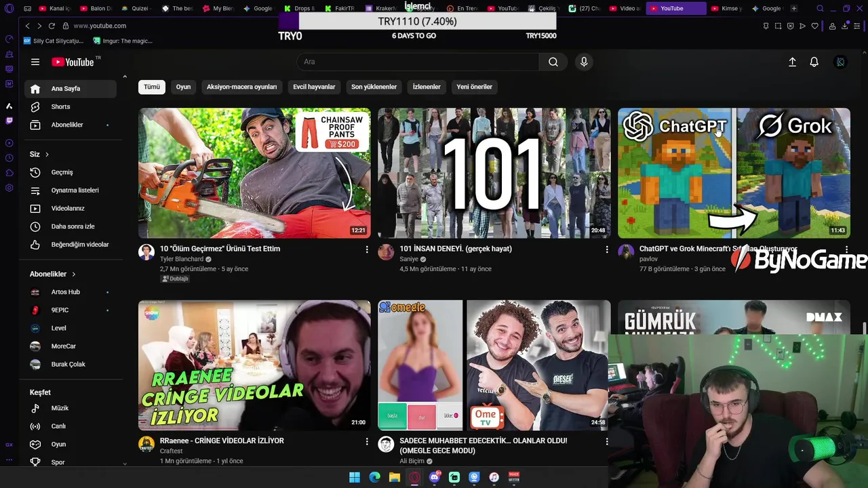868x488 pixels.
Task: Play the Omegle TV video thumbnail
Action: click(x=494, y=365)
